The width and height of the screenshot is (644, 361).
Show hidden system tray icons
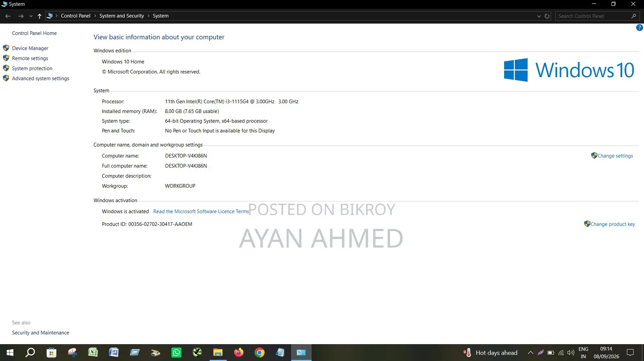(x=530, y=353)
